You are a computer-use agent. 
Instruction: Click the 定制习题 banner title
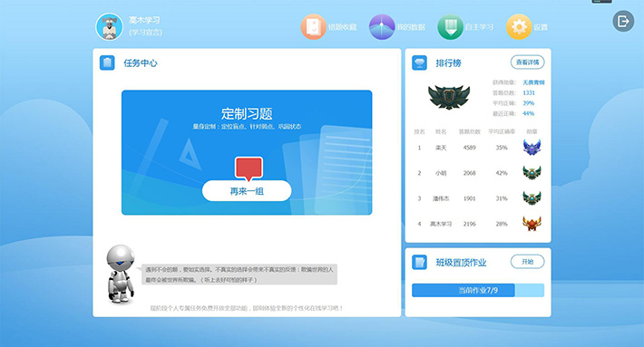[247, 113]
